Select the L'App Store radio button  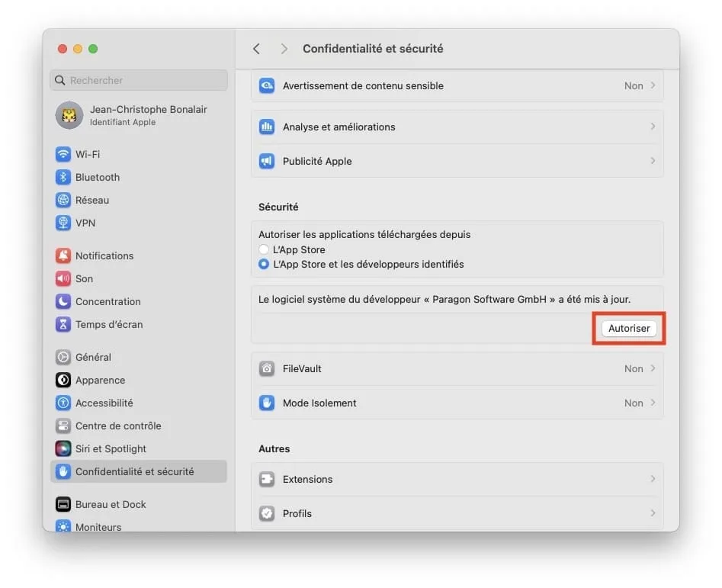coord(264,249)
